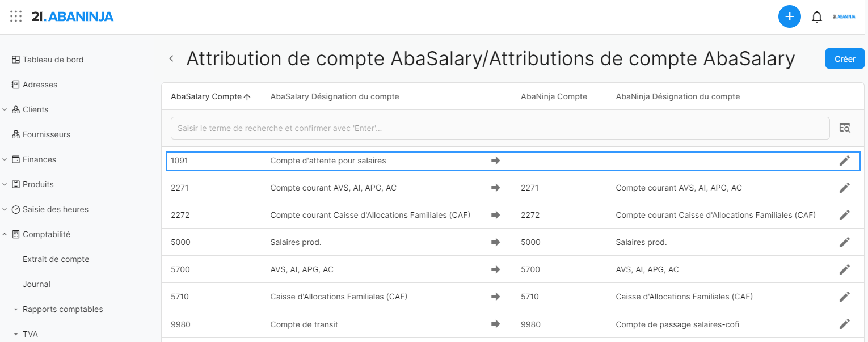Screen dimensions: 868x342
Task: Open Journal under Comptabilité
Action: (x=36, y=284)
